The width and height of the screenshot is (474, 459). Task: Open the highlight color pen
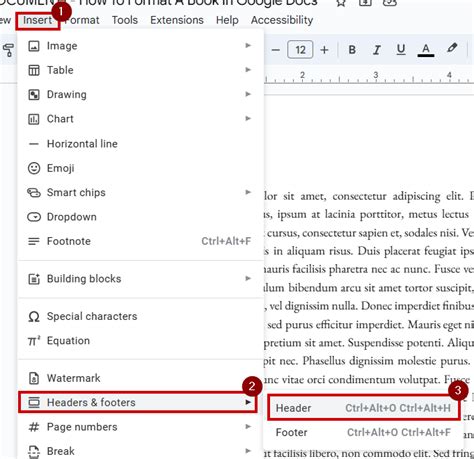tap(452, 48)
